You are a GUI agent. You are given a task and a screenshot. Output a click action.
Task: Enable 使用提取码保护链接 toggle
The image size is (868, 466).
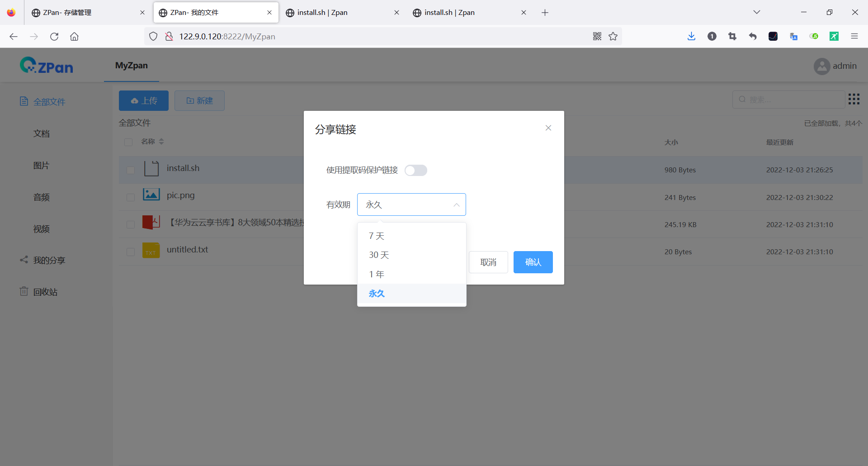click(416, 170)
